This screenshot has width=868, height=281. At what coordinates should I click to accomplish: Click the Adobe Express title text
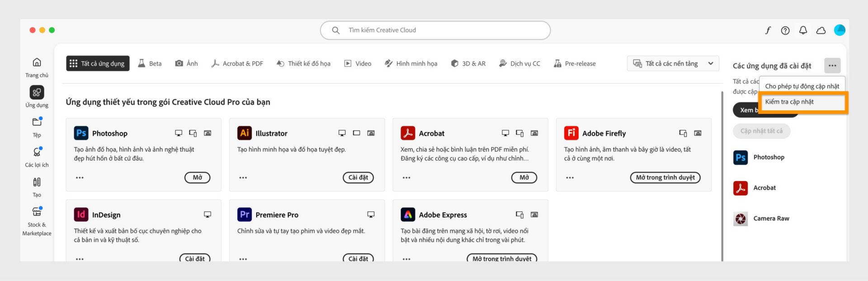pyautogui.click(x=443, y=215)
